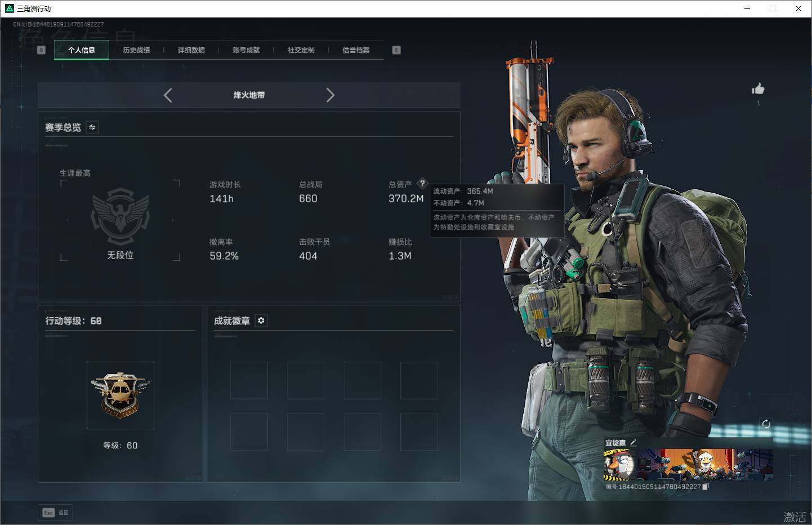Click the 总资产 question mark help icon
The width and height of the screenshot is (812, 525).
(x=422, y=184)
